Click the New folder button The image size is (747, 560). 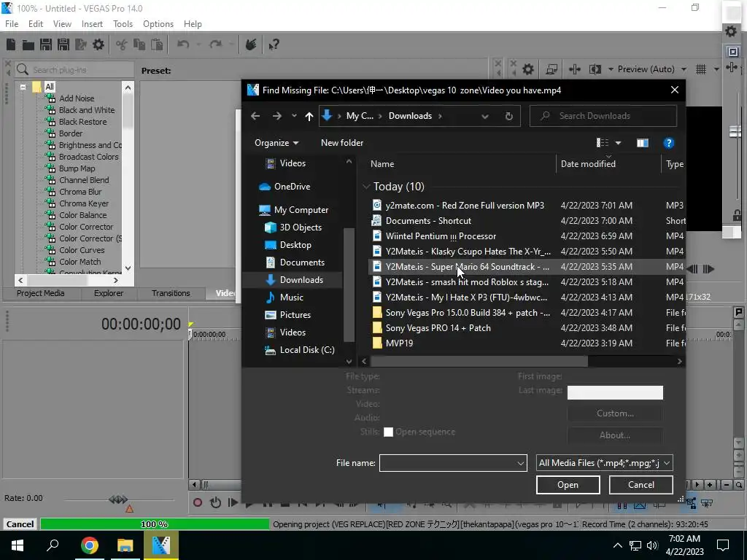(342, 143)
